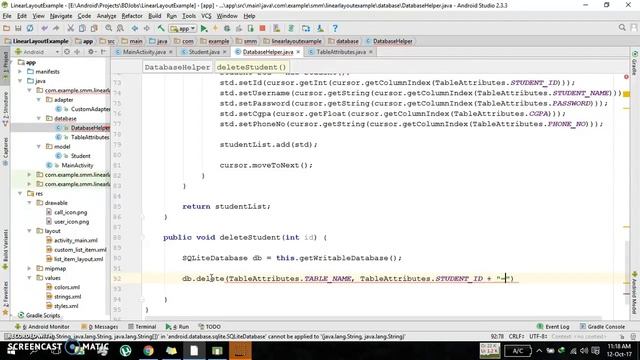The height and width of the screenshot is (360, 640).
Task: Select strings.xml in values folder
Action: [x=67, y=297]
